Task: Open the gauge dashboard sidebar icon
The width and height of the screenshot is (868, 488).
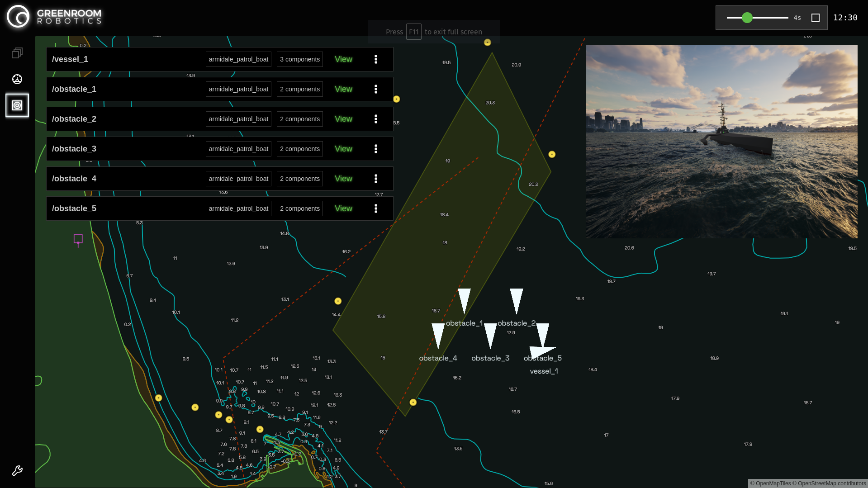Action: pyautogui.click(x=17, y=79)
